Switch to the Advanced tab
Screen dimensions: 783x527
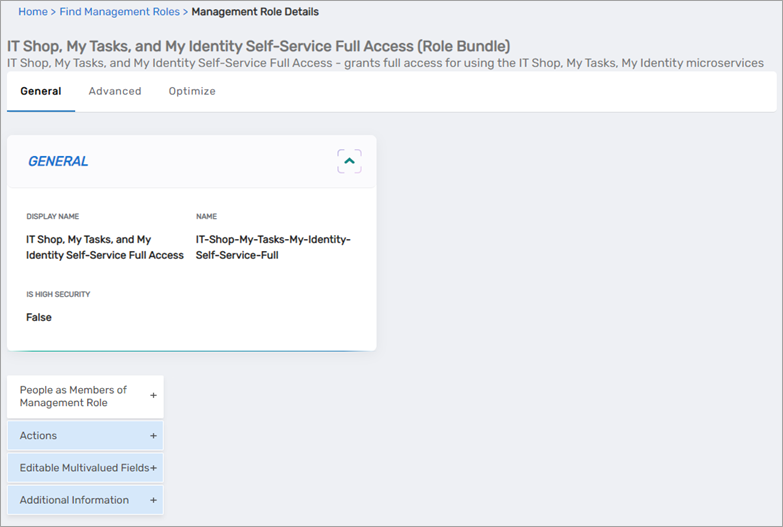[x=115, y=91]
